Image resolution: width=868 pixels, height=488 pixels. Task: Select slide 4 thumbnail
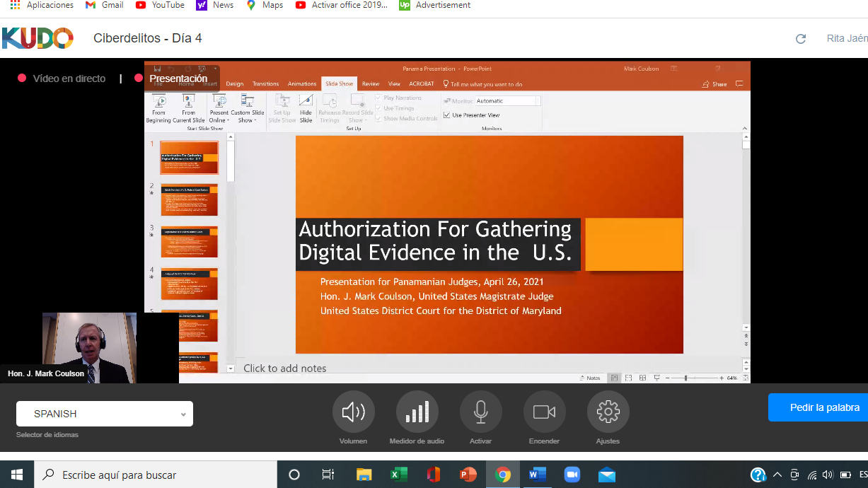(x=189, y=284)
